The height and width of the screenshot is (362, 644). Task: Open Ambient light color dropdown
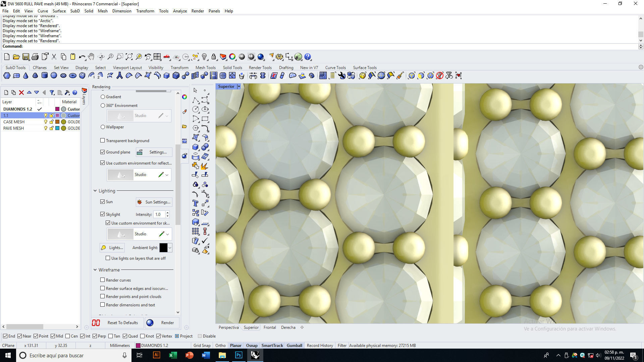[x=170, y=248]
